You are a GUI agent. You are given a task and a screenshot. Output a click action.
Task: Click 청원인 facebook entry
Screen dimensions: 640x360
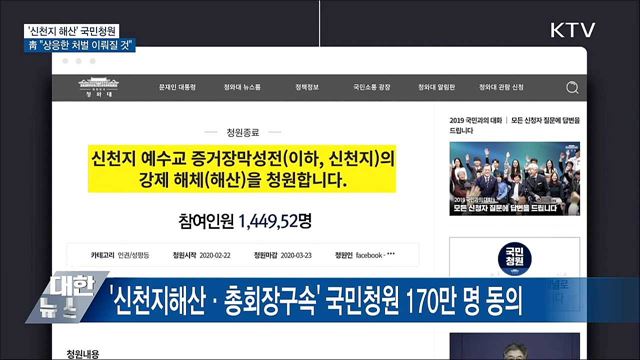coord(365,255)
